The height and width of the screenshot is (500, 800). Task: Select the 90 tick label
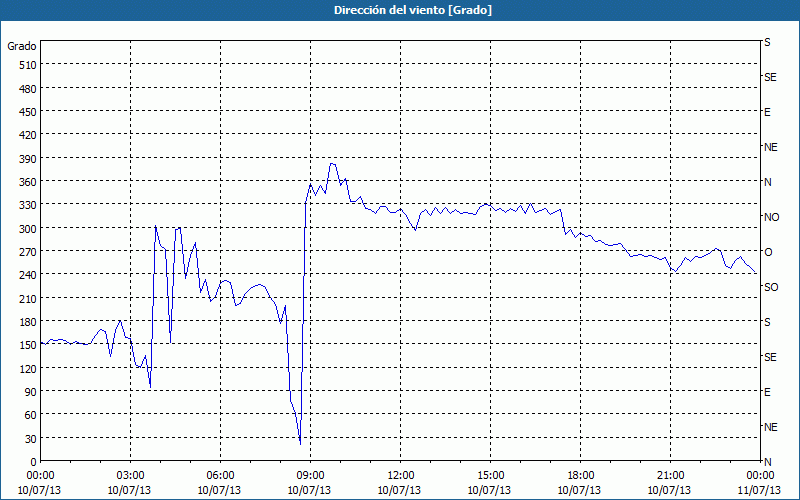pos(31,392)
